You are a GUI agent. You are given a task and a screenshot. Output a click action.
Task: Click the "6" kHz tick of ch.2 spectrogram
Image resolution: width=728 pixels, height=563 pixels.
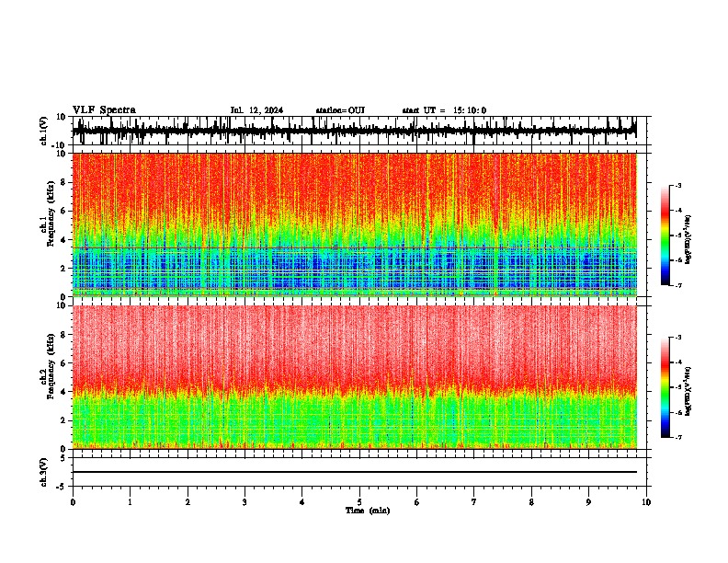63,363
